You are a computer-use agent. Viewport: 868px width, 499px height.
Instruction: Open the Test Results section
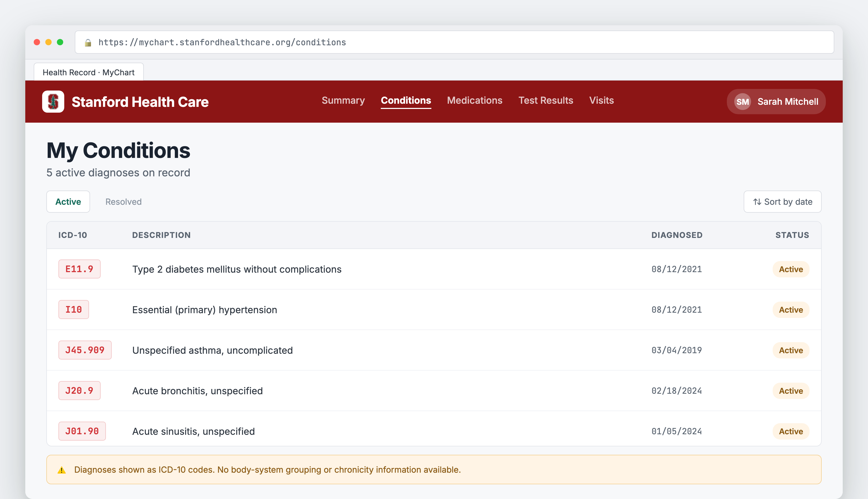[546, 101]
